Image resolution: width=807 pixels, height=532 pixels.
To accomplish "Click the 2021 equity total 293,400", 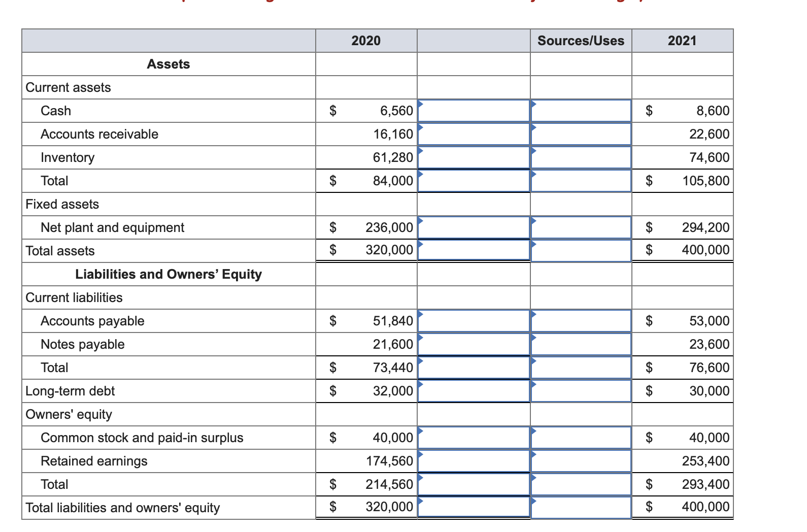I will coord(706,484).
